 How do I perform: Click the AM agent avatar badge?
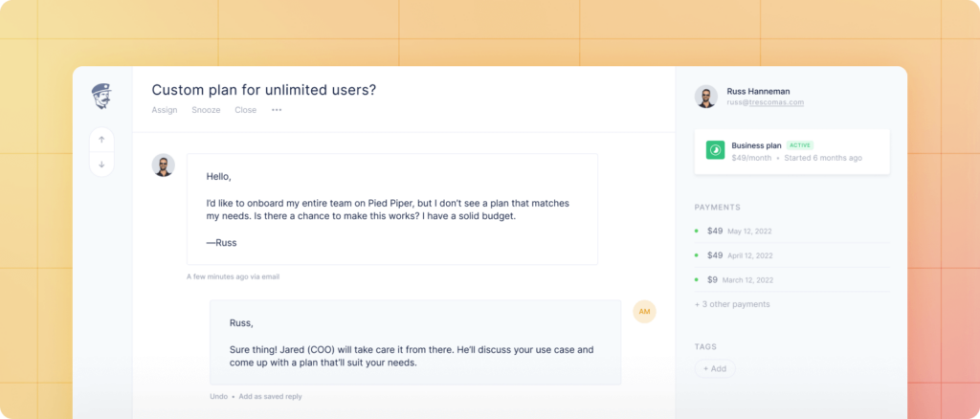point(644,312)
